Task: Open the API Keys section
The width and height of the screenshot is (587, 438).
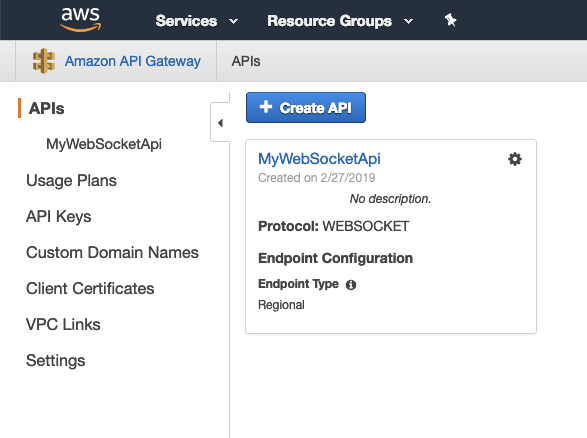Action: tap(58, 216)
